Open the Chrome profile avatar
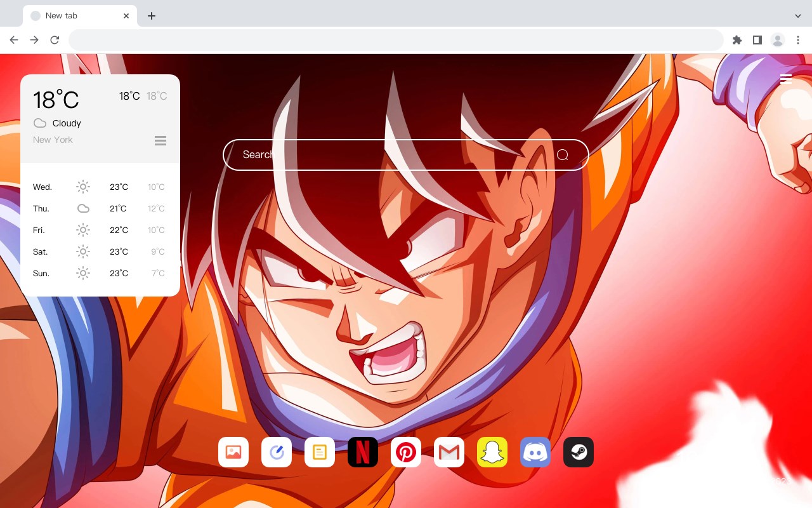Viewport: 812px width, 508px height. 778,40
